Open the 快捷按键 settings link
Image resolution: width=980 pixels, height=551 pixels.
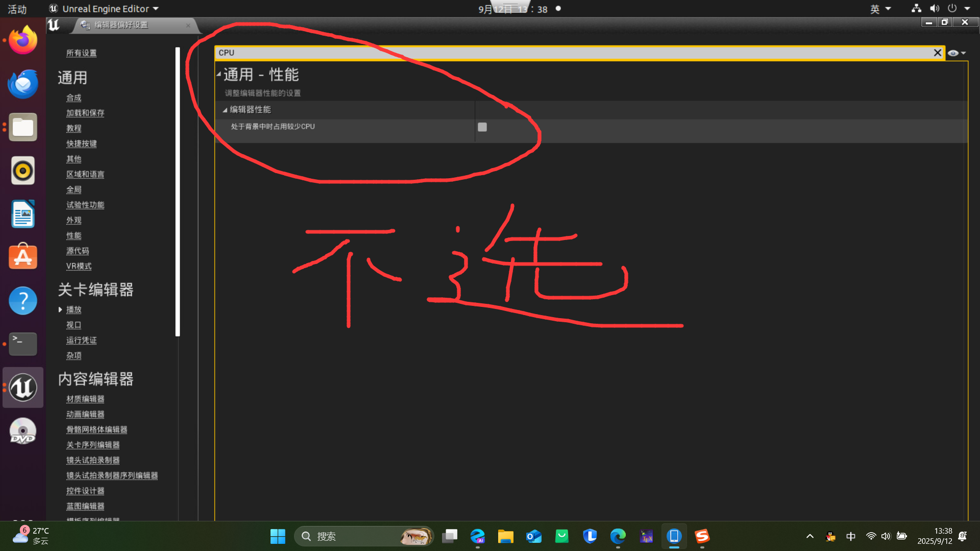[x=81, y=143]
